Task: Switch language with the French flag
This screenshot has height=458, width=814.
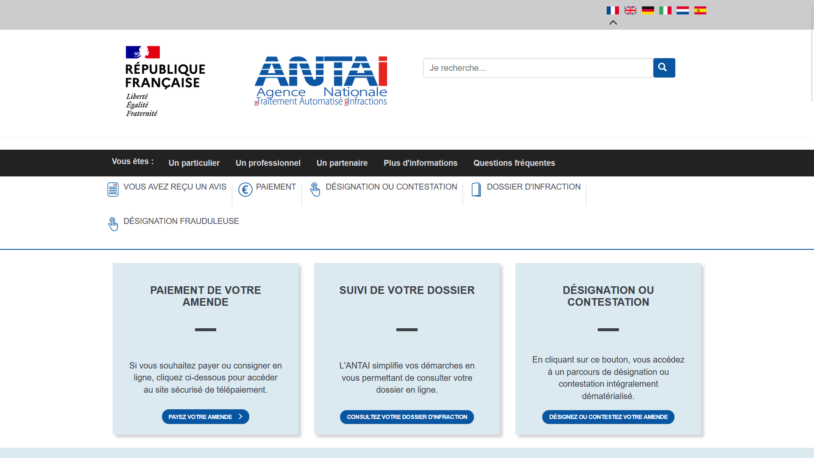Action: point(613,10)
